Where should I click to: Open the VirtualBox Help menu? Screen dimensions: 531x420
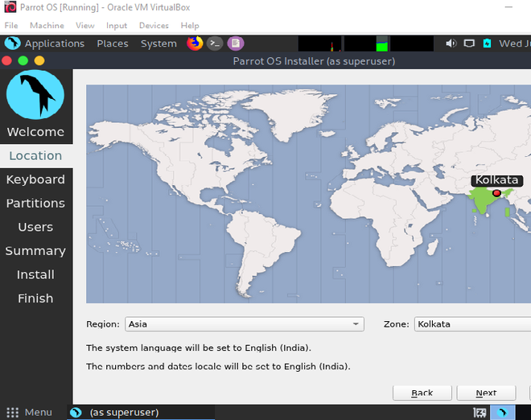190,26
